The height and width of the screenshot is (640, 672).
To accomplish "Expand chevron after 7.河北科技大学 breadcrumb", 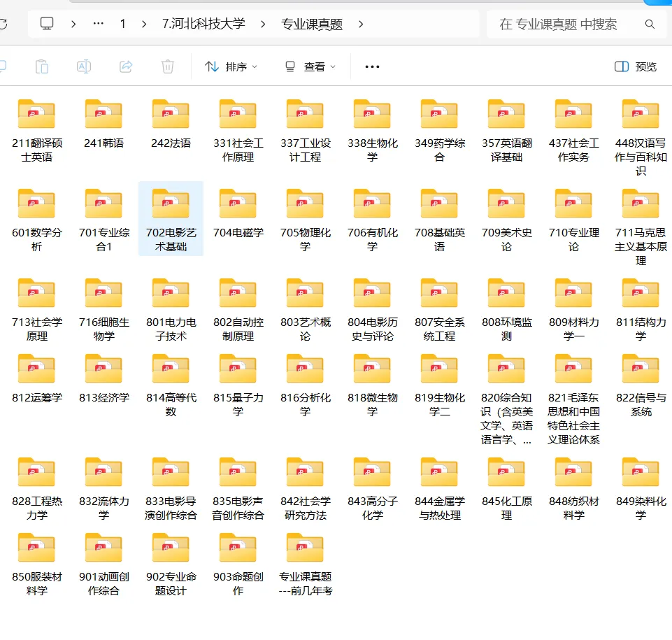I will pyautogui.click(x=263, y=24).
